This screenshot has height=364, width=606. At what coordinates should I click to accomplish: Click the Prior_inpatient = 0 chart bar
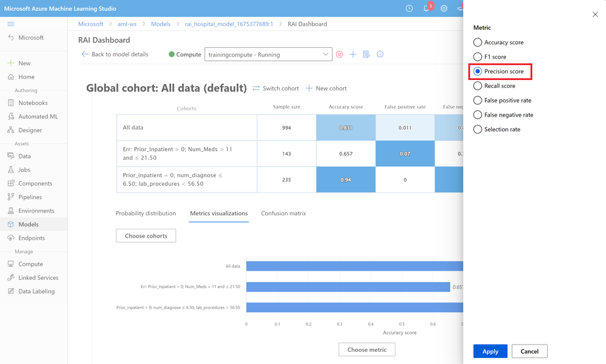(354, 308)
